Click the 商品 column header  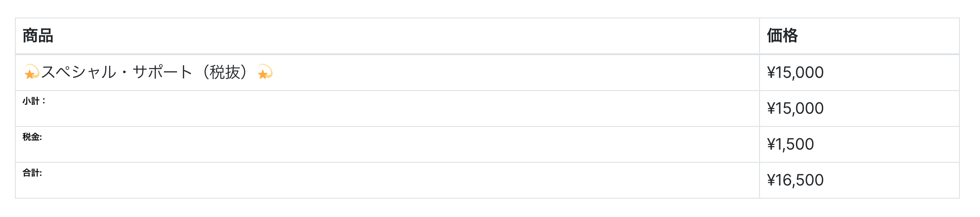pos(38,35)
